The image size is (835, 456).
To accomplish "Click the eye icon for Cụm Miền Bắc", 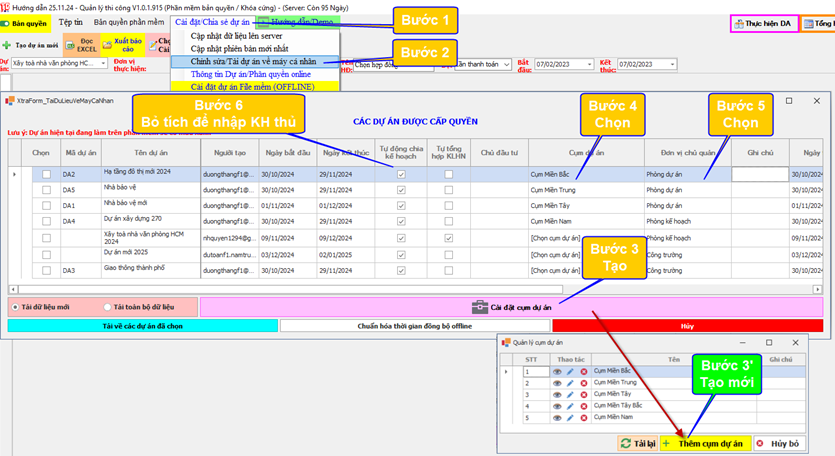I will tap(557, 371).
